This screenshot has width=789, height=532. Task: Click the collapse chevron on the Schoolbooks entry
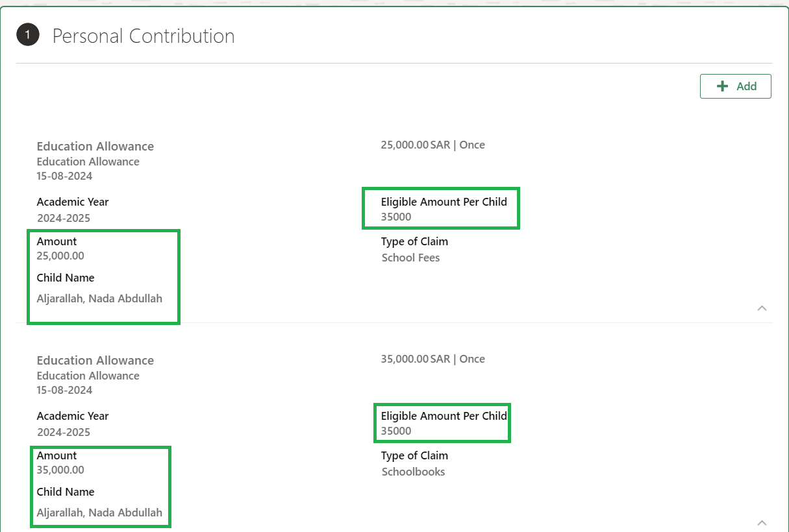(x=762, y=522)
